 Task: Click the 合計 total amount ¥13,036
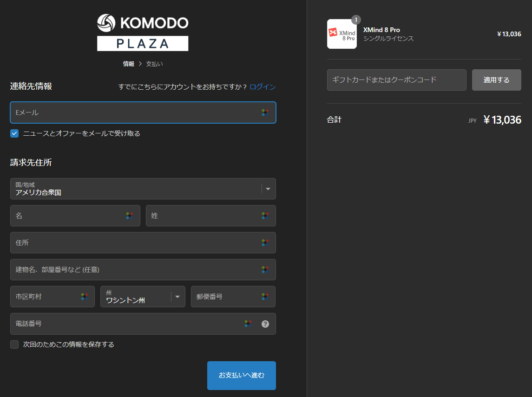pyautogui.click(x=502, y=120)
